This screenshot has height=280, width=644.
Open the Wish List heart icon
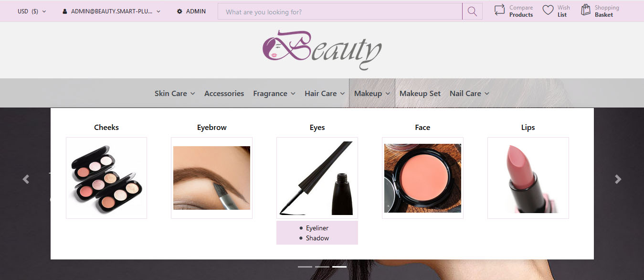(x=548, y=11)
